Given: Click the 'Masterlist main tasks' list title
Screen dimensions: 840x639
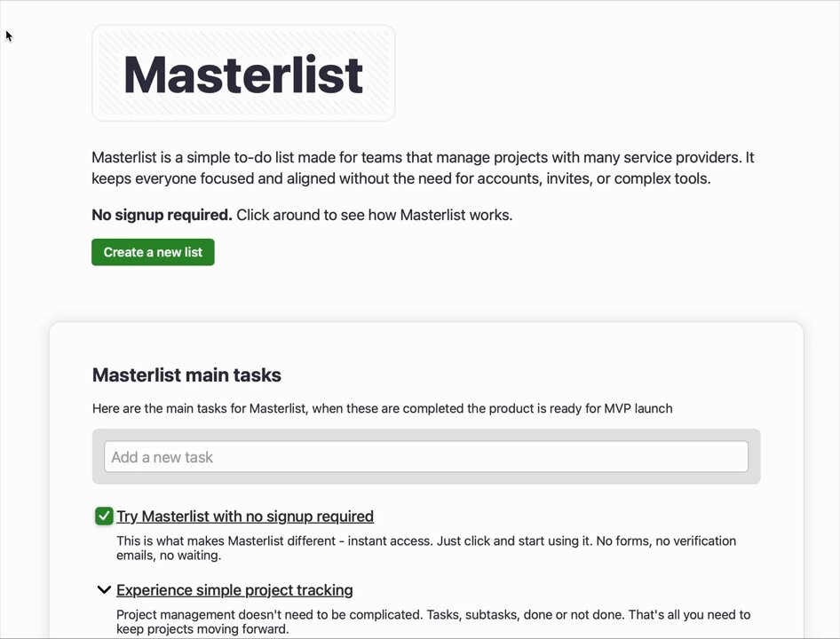Looking at the screenshot, I should (x=186, y=375).
